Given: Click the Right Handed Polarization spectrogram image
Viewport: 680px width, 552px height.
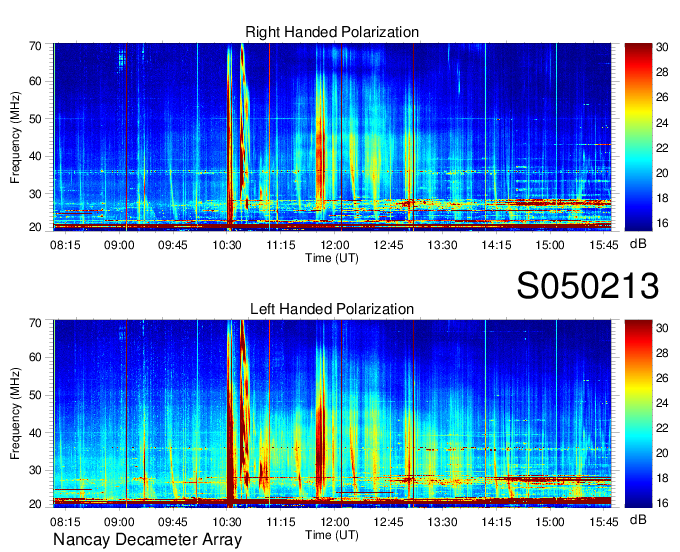Looking at the screenshot, I should click(332, 137).
